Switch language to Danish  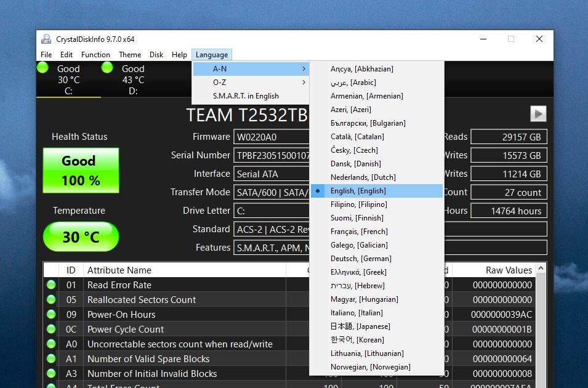377,163
